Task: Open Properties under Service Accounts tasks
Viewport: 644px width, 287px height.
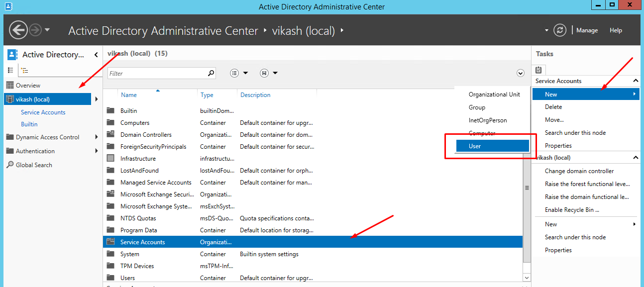Action: point(558,146)
